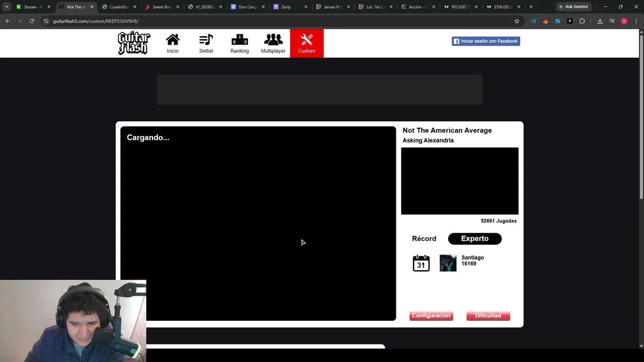Click the Santiago record name
The image size is (644, 362).
point(472,257)
